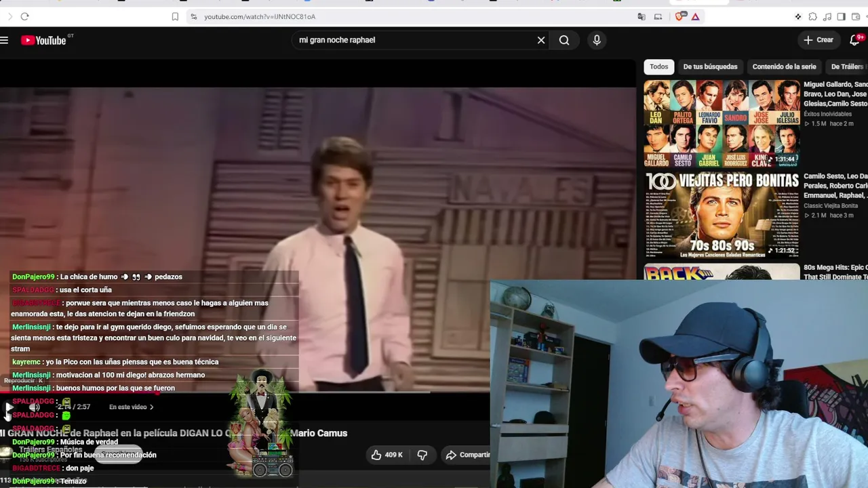868x488 pixels.
Task: Open the 100 Viejitas Pero Bonitas thumbnail
Action: point(722,215)
